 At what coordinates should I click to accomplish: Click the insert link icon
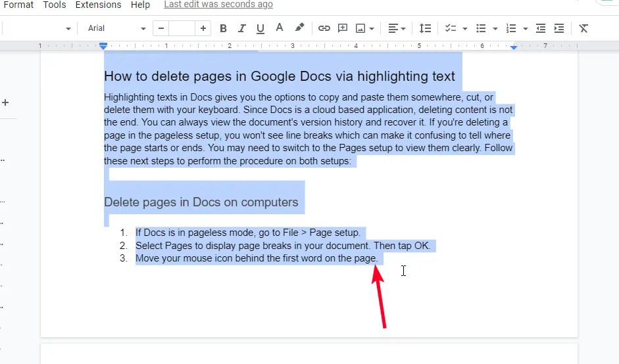(324, 28)
